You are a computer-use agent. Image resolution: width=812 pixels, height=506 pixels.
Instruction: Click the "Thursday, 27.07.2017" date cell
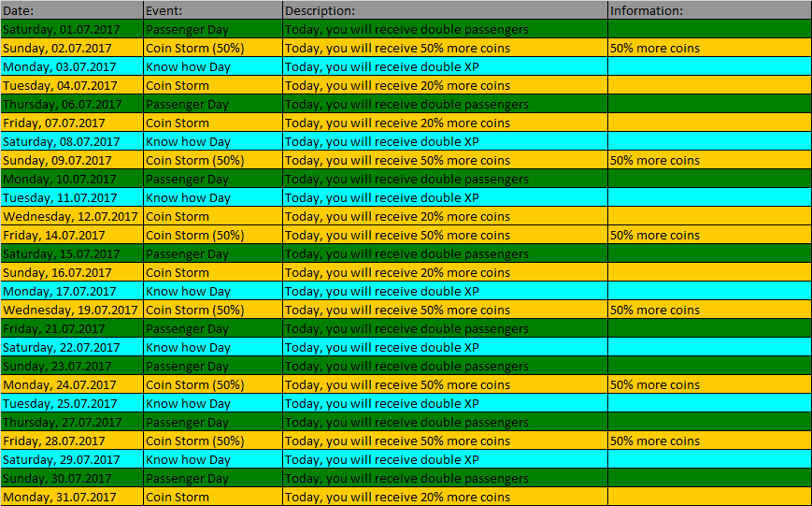72,422
